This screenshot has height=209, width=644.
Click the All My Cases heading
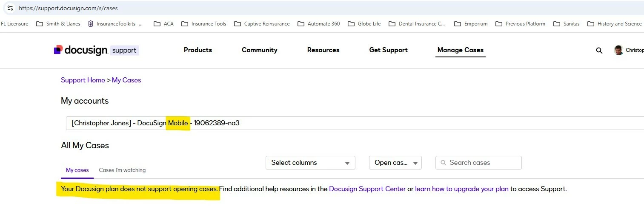click(85, 145)
